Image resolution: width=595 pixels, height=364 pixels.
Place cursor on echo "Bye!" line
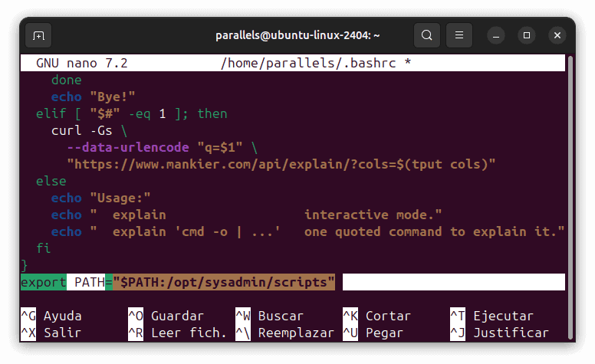(x=93, y=97)
